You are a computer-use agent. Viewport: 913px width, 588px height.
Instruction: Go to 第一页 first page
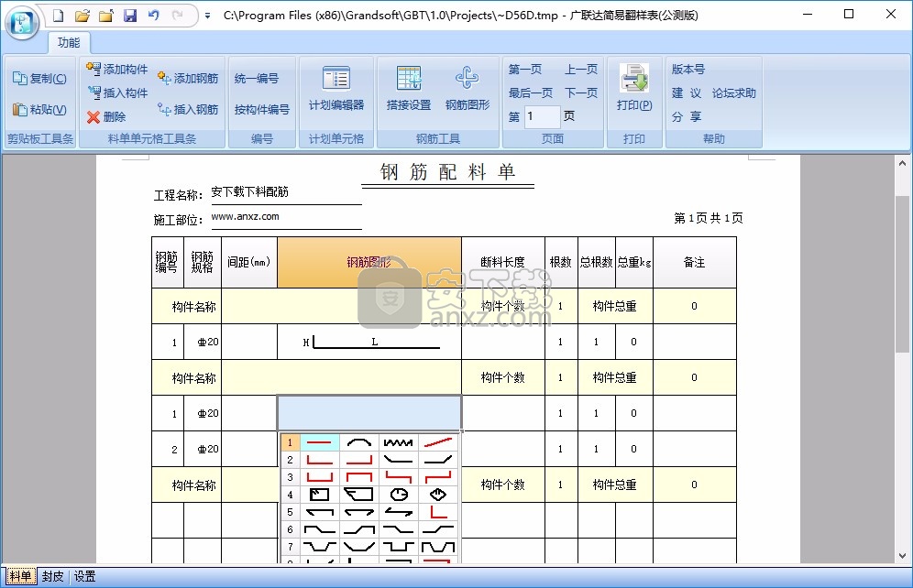(x=525, y=70)
